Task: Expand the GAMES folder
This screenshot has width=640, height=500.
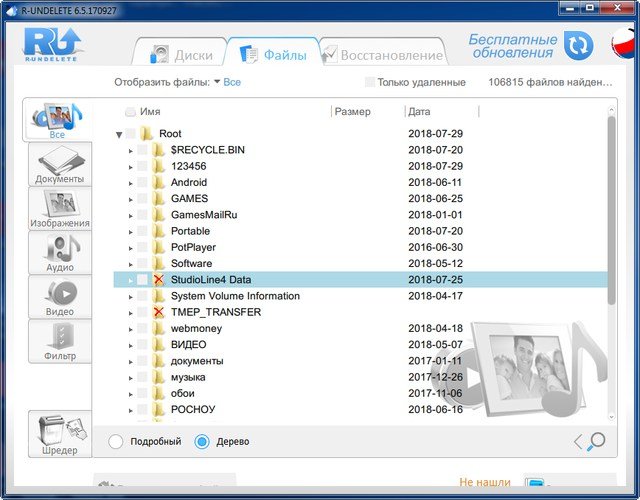Action: [131, 200]
